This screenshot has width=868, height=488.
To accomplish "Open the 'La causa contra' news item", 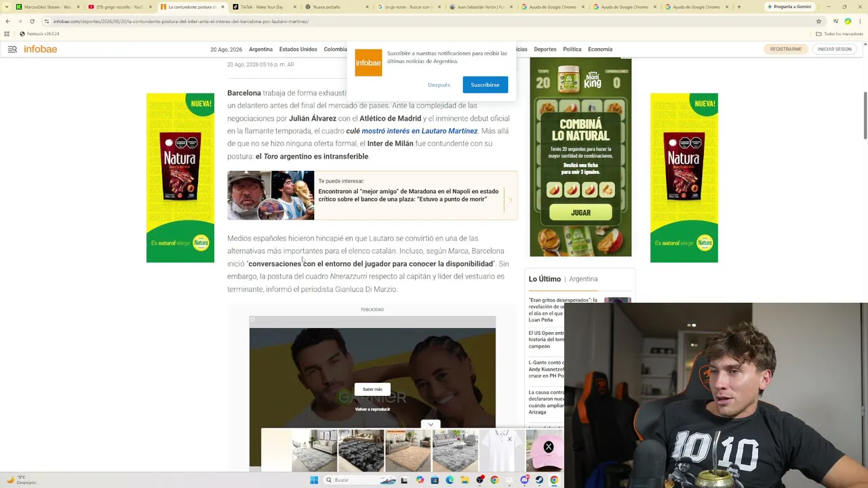I will (x=547, y=402).
